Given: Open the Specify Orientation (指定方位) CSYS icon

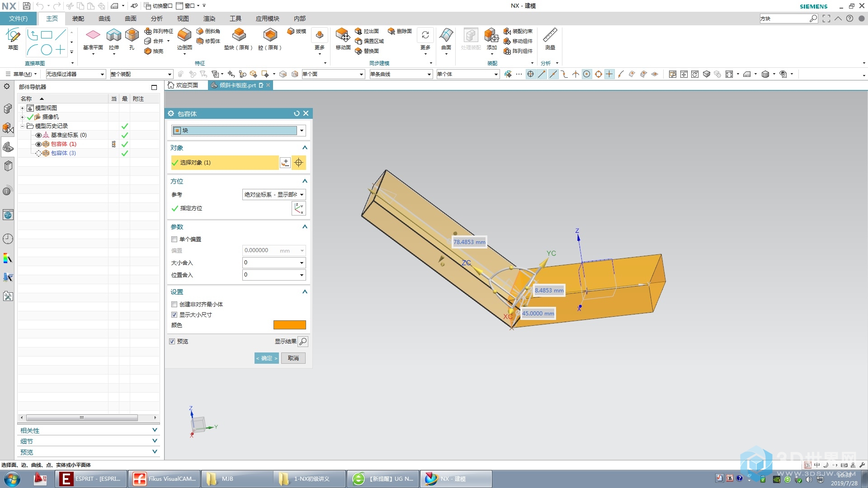Looking at the screenshot, I should click(x=299, y=208).
